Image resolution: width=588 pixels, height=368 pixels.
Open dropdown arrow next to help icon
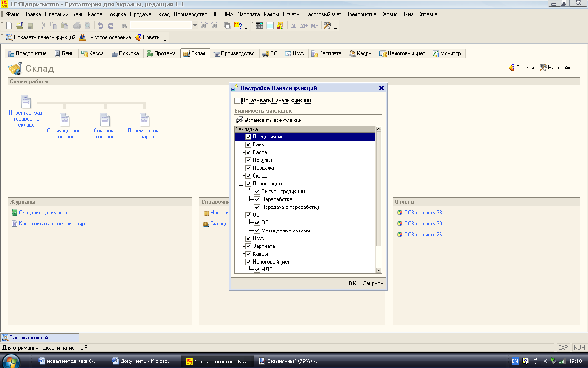click(246, 28)
